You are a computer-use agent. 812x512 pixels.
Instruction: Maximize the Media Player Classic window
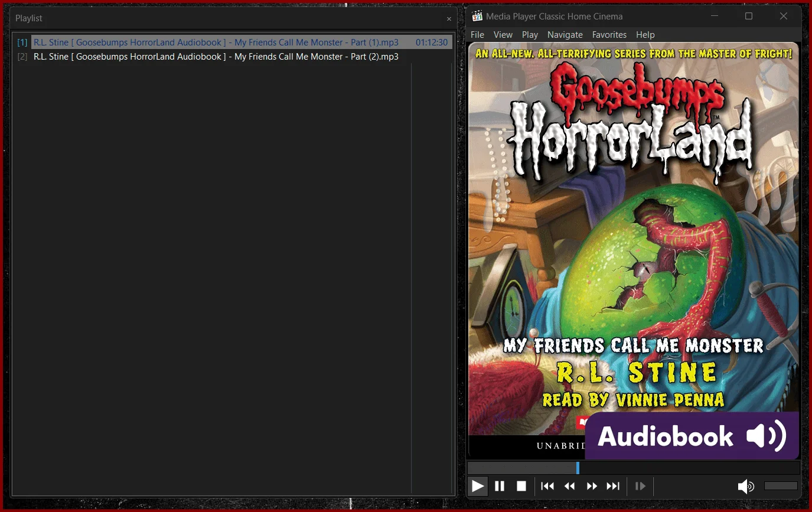tap(749, 16)
